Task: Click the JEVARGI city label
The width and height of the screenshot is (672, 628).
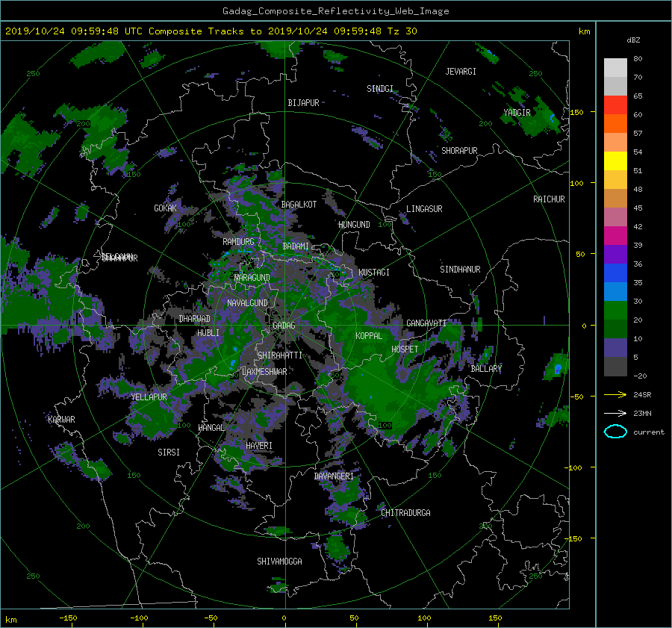Action: tap(461, 72)
